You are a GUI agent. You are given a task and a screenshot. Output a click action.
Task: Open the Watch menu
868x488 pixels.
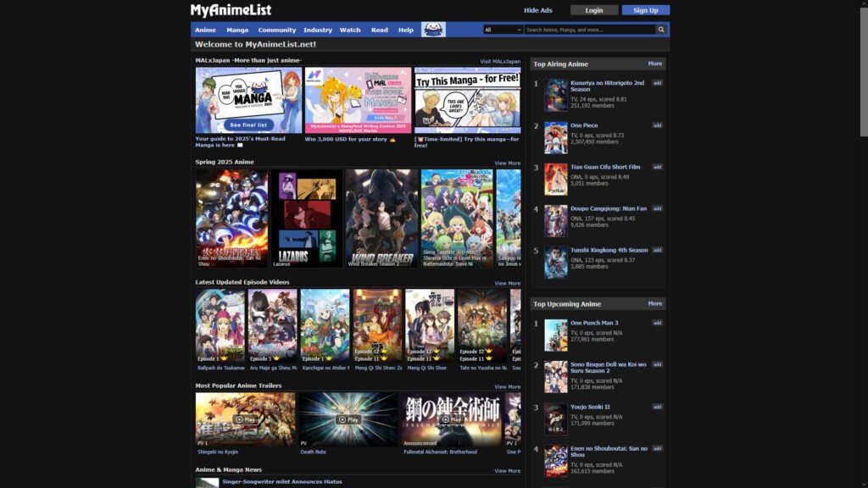(350, 30)
